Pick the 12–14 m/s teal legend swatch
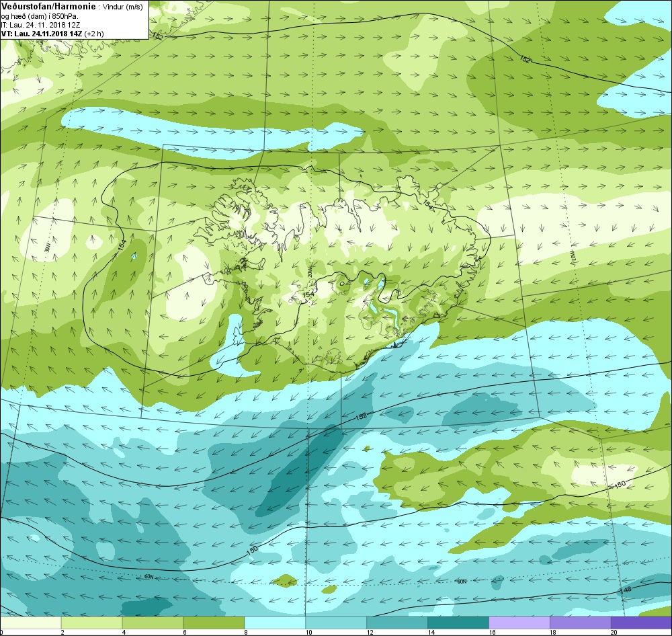The height and width of the screenshot is (636, 672). coord(397,623)
